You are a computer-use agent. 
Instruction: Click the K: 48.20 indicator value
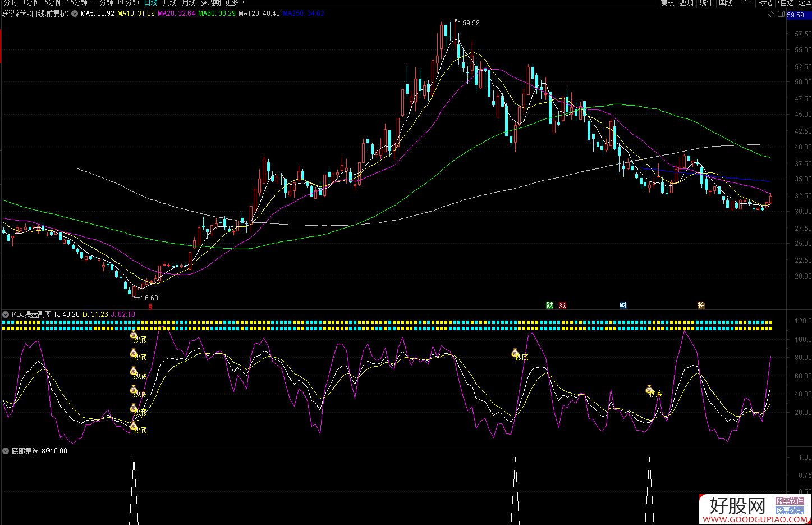(x=67, y=314)
